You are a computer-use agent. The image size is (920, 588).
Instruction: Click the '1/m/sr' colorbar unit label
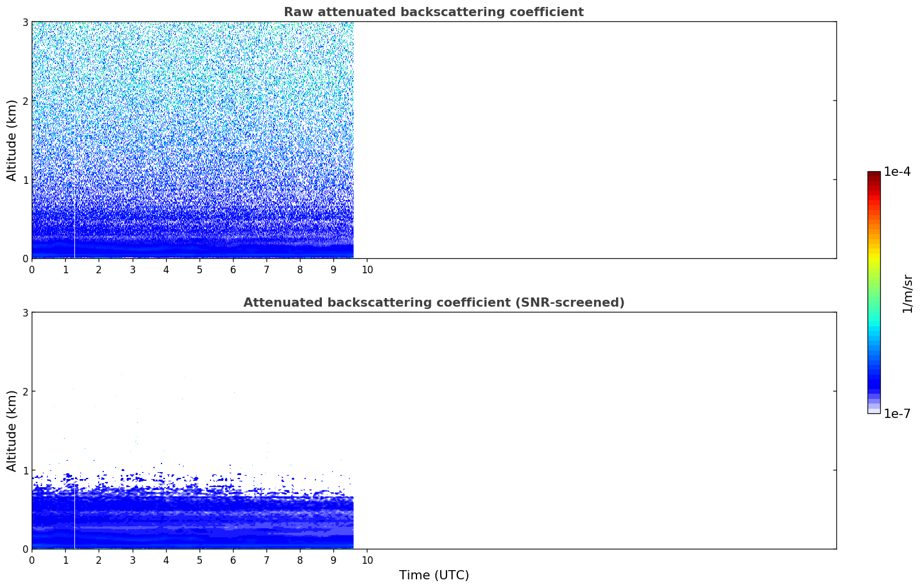point(907,293)
